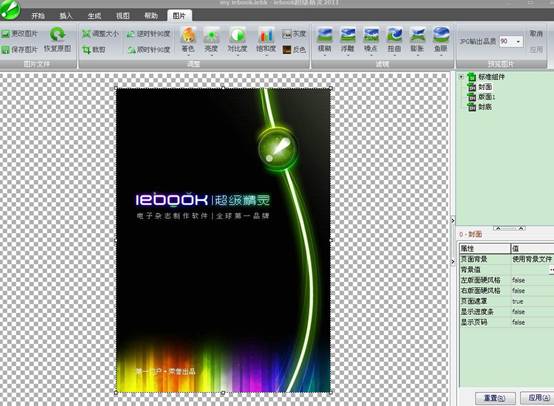Collapse the 标准组件 tree node
This screenshot has width=554, height=406.
pos(461,77)
